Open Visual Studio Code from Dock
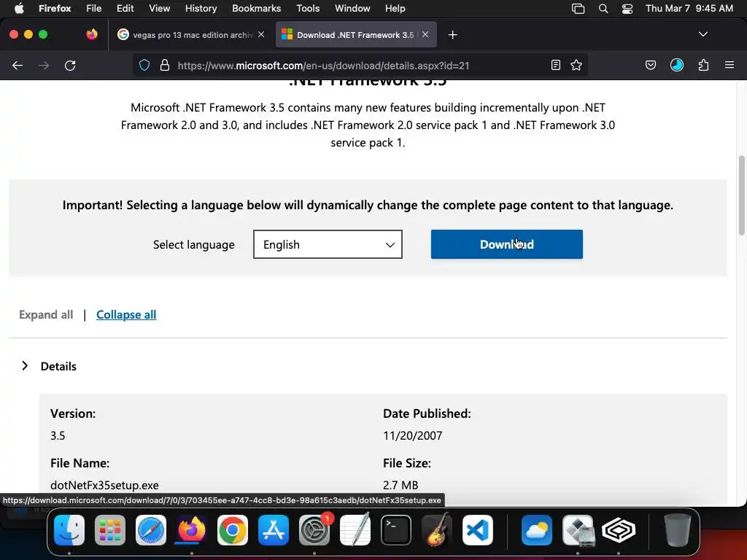 (x=477, y=530)
